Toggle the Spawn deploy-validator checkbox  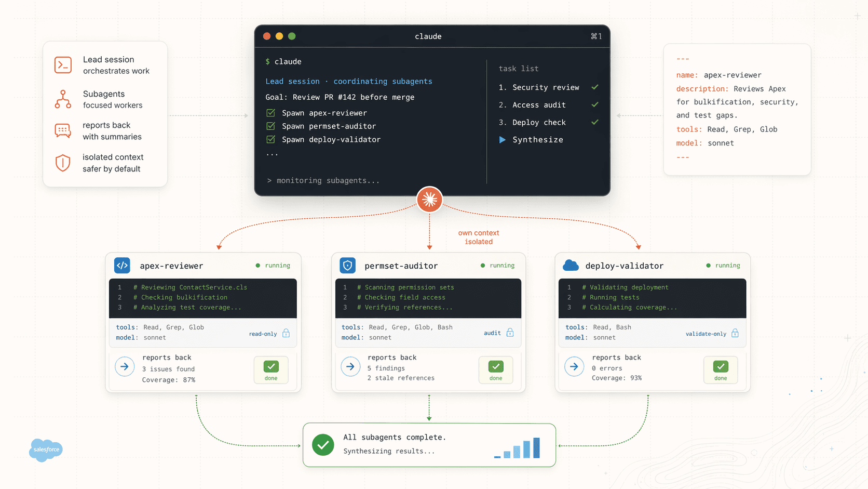(x=270, y=139)
